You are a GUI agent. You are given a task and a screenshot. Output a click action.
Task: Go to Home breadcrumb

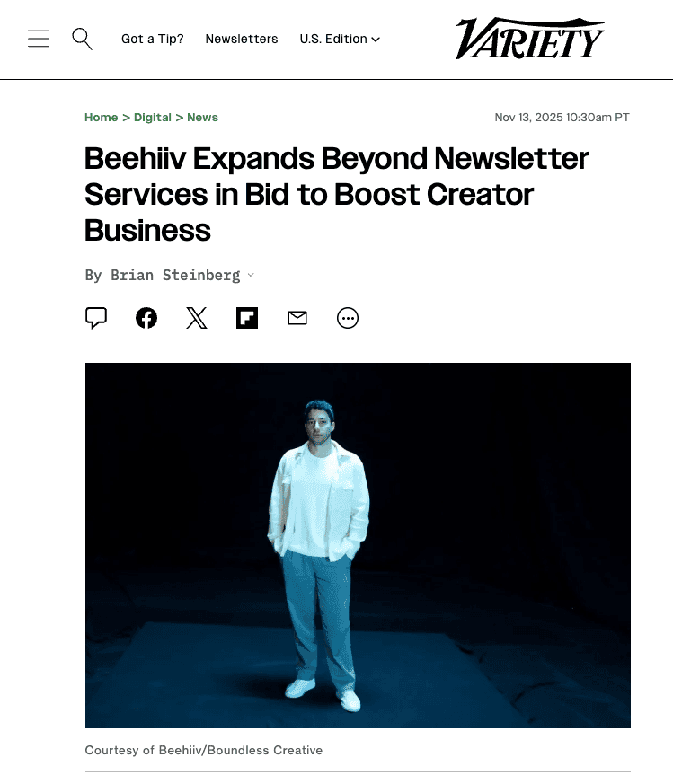tap(101, 118)
